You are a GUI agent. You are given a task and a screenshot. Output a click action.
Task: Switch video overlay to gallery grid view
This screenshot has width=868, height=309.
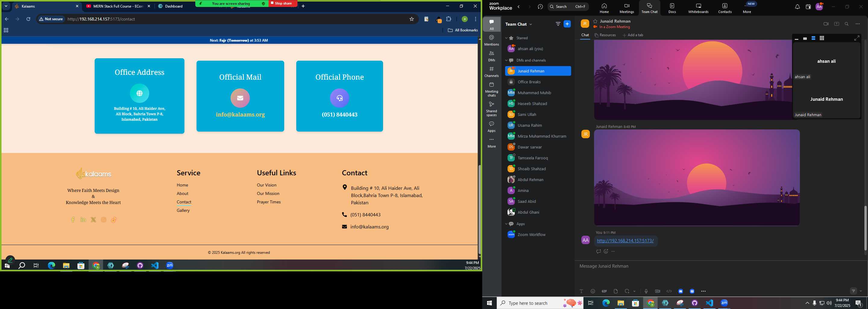pos(822,38)
